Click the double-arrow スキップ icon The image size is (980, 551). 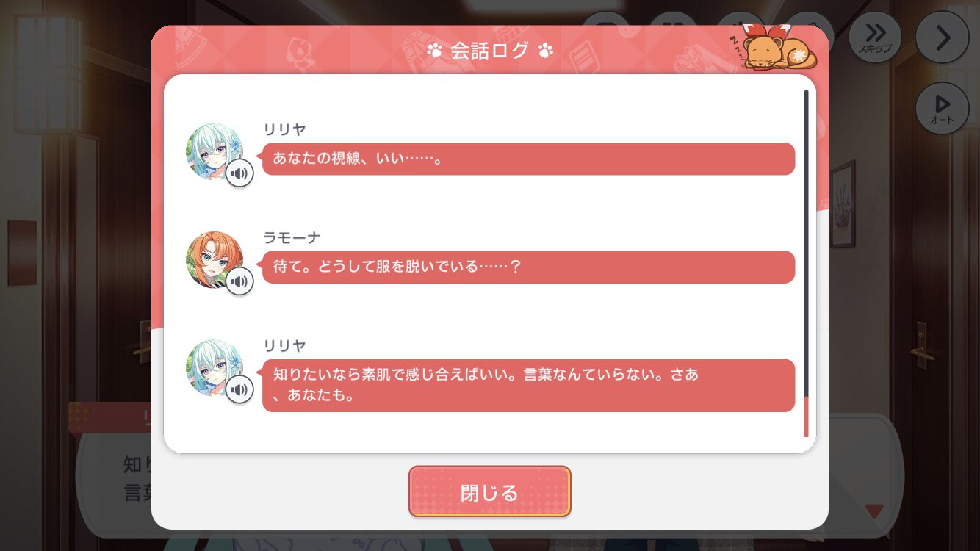click(875, 37)
